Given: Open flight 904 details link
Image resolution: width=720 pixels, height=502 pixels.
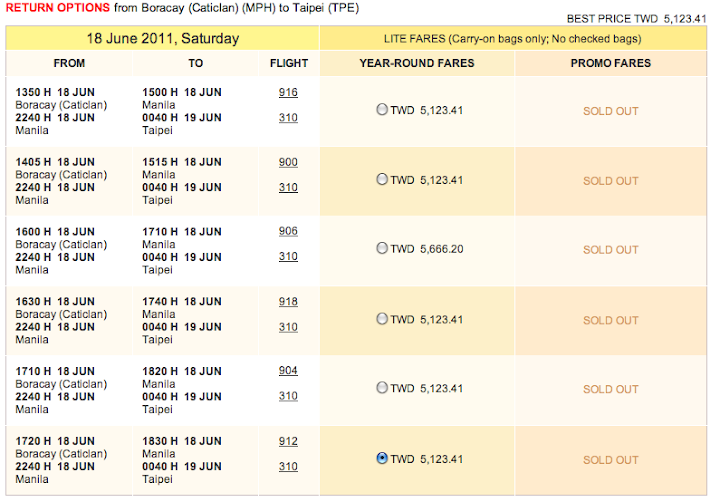Looking at the screenshot, I should 288,371.
